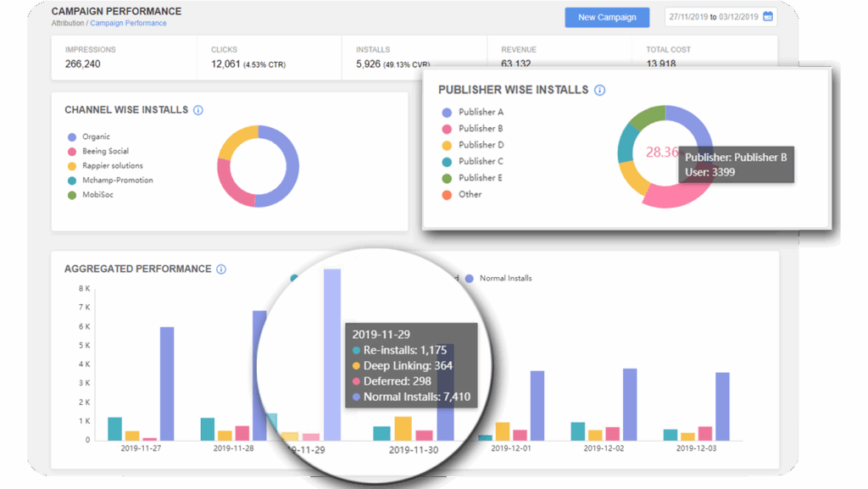Click the tooltip line Normal Installs: 7,410

pos(411,397)
